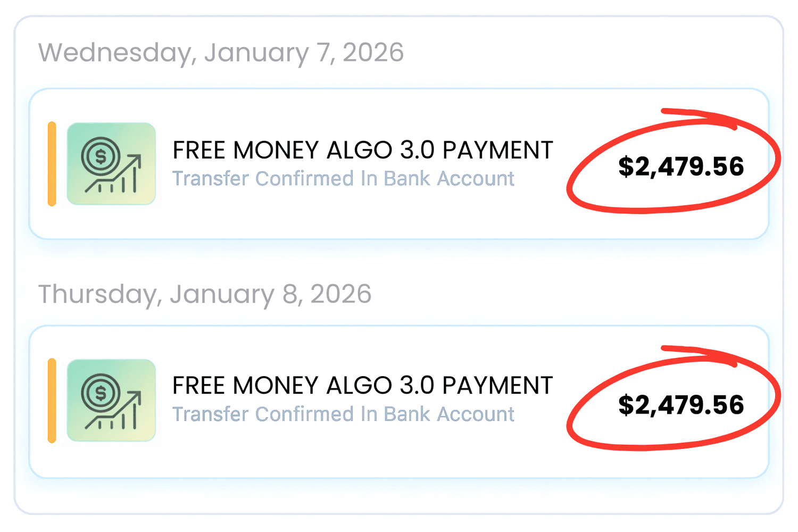Open the FREE MONEY ALGO 3.0 PAYMENT entry for January 7
The image size is (798, 532).
pyautogui.click(x=363, y=149)
